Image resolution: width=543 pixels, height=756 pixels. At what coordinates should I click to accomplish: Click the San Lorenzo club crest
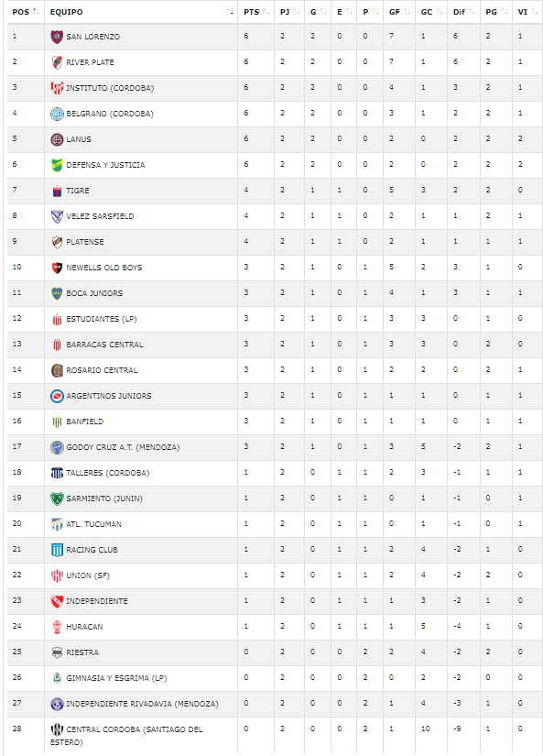point(57,37)
